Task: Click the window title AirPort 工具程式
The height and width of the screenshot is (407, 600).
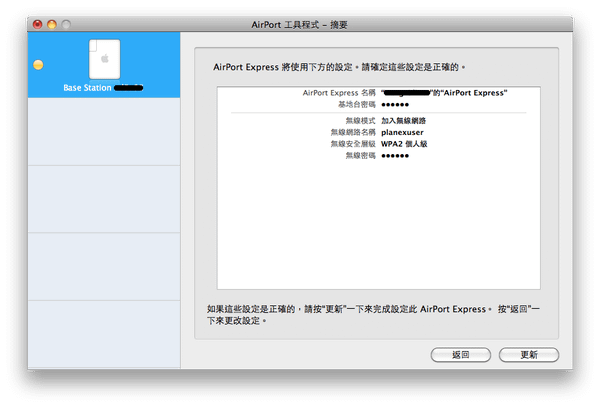Action: tap(299, 25)
